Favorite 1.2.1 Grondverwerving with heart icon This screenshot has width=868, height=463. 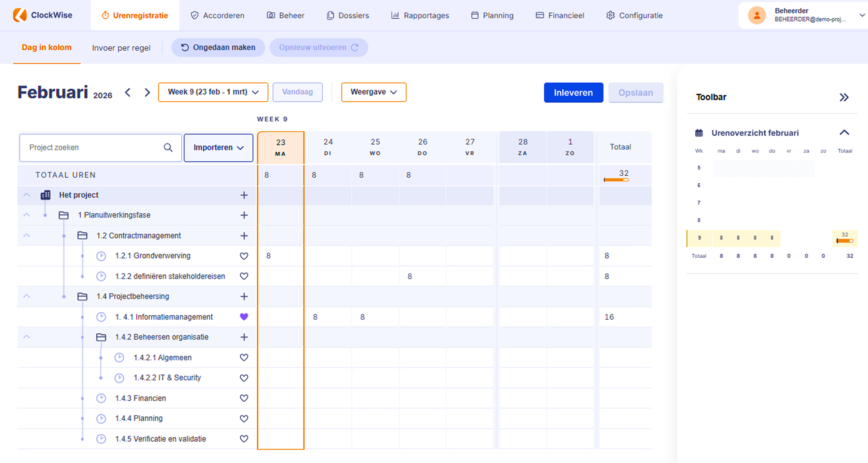pos(244,256)
